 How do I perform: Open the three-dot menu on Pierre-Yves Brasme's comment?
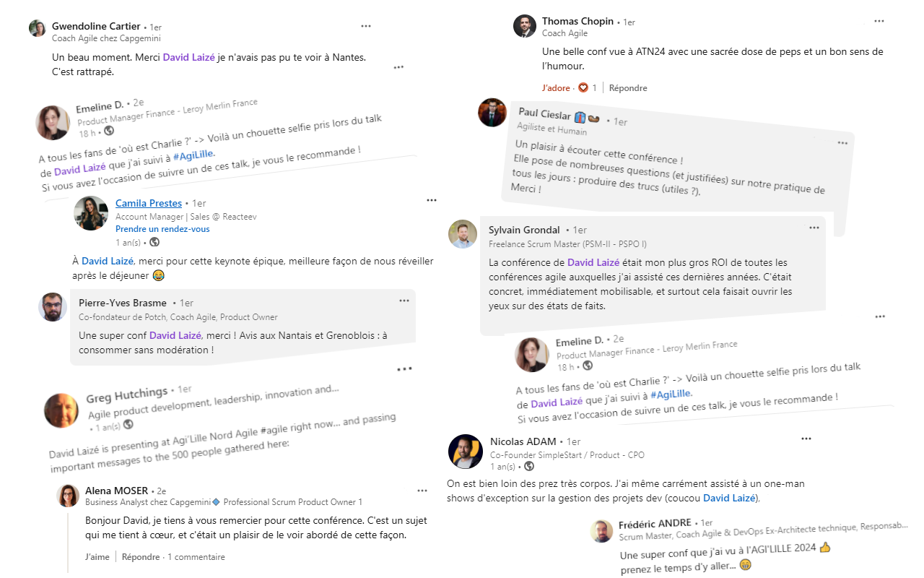[403, 299]
